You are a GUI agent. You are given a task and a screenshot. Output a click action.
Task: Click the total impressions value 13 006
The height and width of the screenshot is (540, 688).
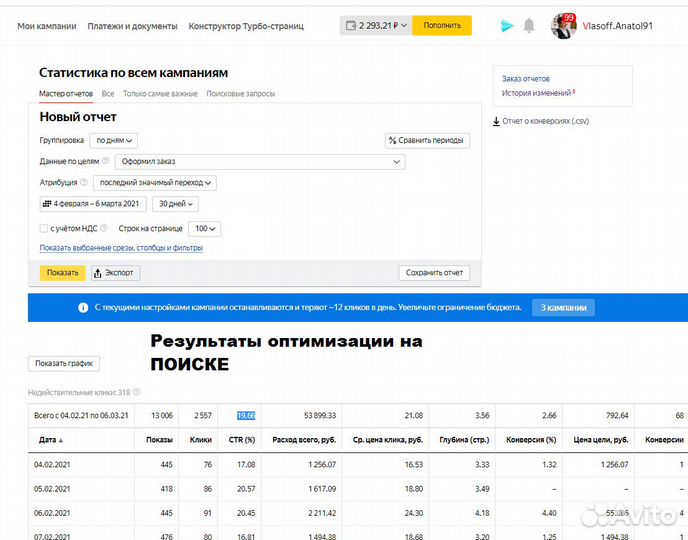click(x=162, y=415)
